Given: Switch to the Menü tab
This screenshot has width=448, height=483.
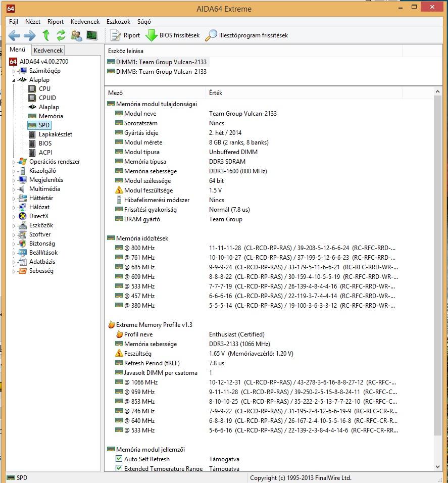Looking at the screenshot, I should pyautogui.click(x=18, y=50).
